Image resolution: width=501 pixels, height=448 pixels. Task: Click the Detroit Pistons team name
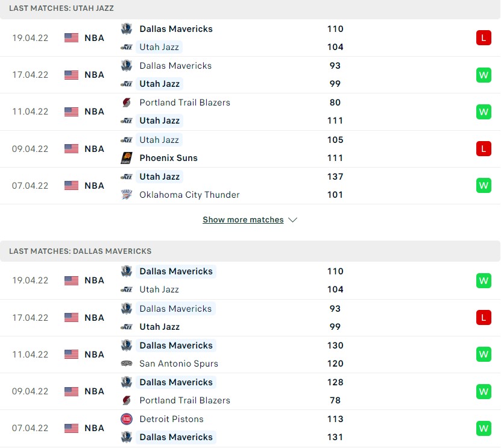[171, 419]
